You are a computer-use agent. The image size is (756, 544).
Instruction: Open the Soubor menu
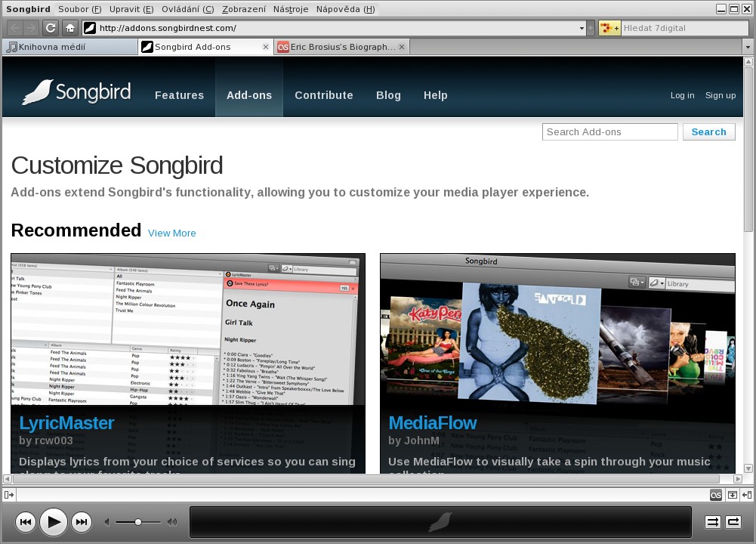coord(79,9)
